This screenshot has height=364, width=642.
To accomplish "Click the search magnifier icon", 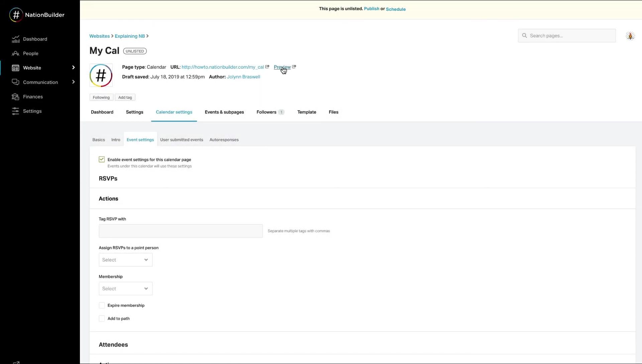I will click(524, 36).
